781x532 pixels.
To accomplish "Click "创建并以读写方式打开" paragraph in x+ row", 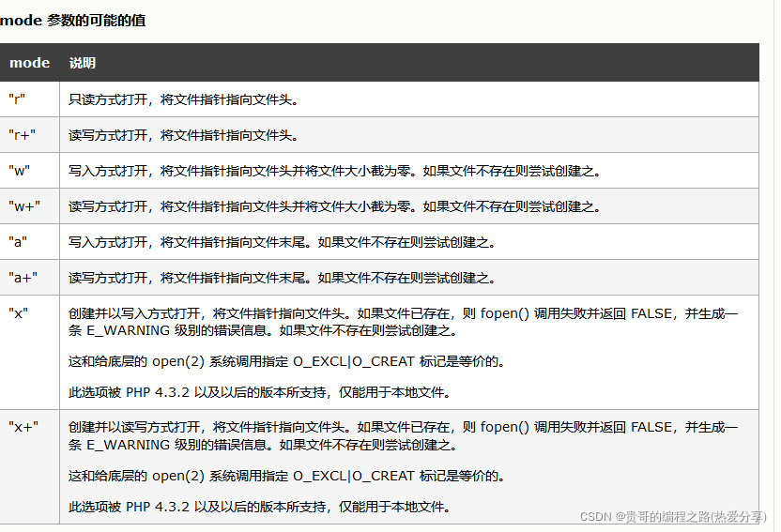I will point(403,436).
